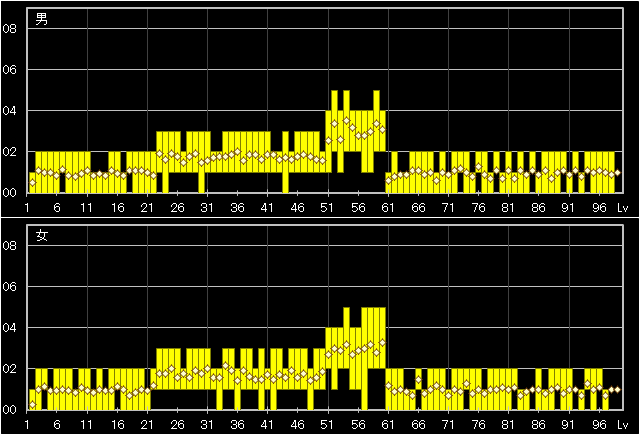Click x-axis label 66 under 男 chart
Screen dimensions: 640x435
[418, 208]
